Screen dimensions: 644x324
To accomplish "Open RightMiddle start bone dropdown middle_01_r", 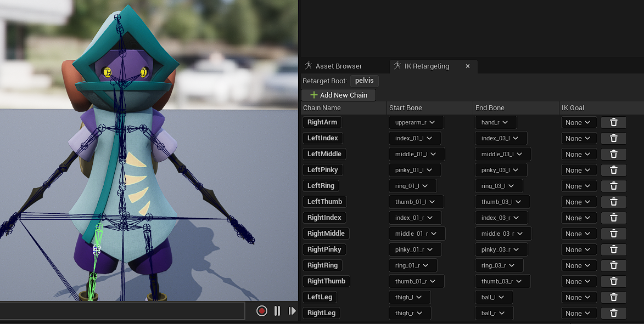I will (x=417, y=234).
